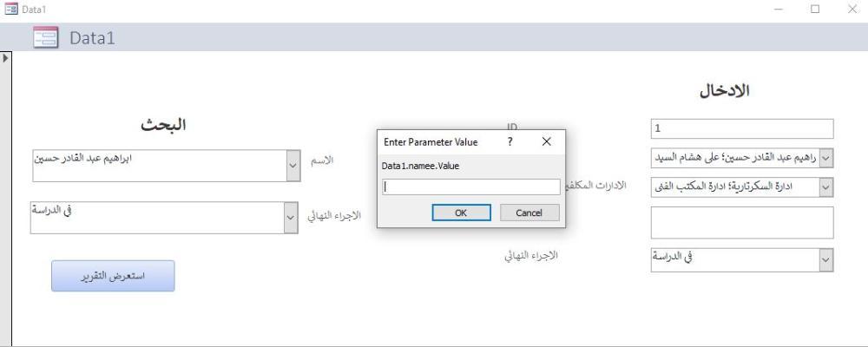Click the Access icon in title bar
Image resolution: width=868 pixels, height=347 pixels.
pyautogui.click(x=10, y=9)
